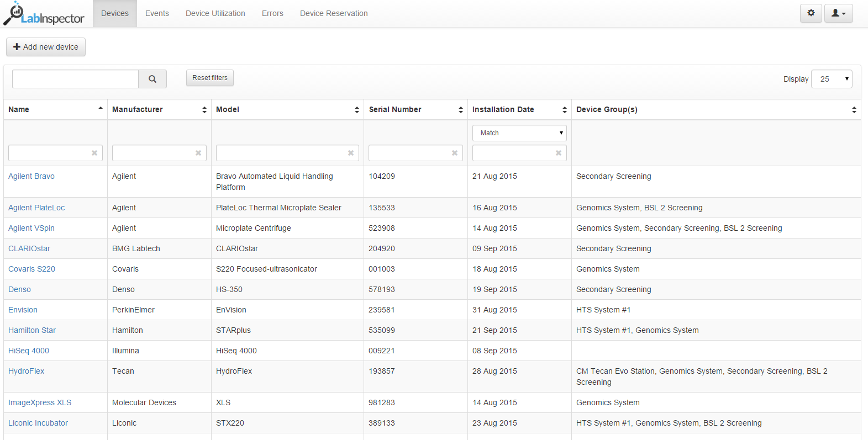Screen dimensions: 868x440
Task: Click the Manufacturer column filter input
Action: click(x=159, y=153)
